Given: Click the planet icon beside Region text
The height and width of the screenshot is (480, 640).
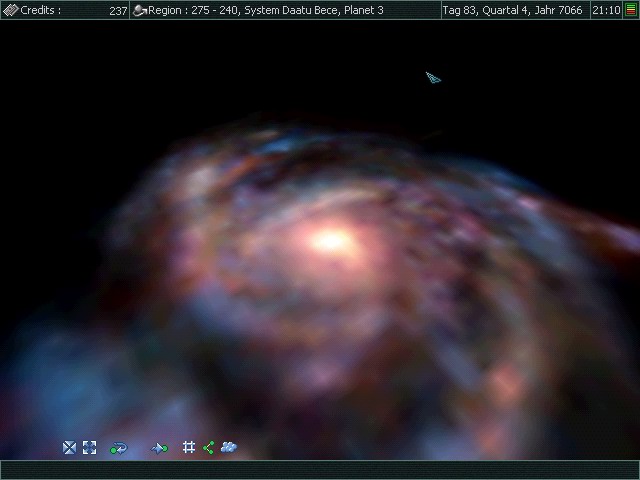Looking at the screenshot, I should (140, 10).
